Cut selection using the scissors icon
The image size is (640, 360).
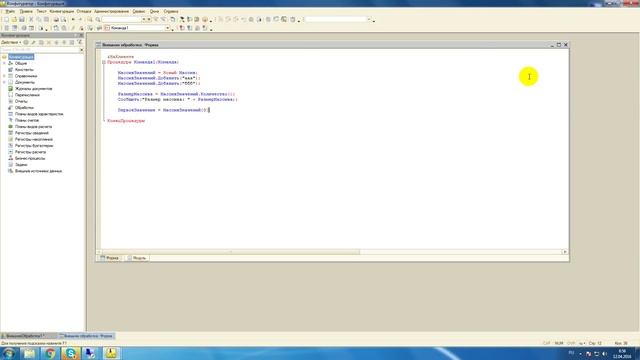click(31, 20)
